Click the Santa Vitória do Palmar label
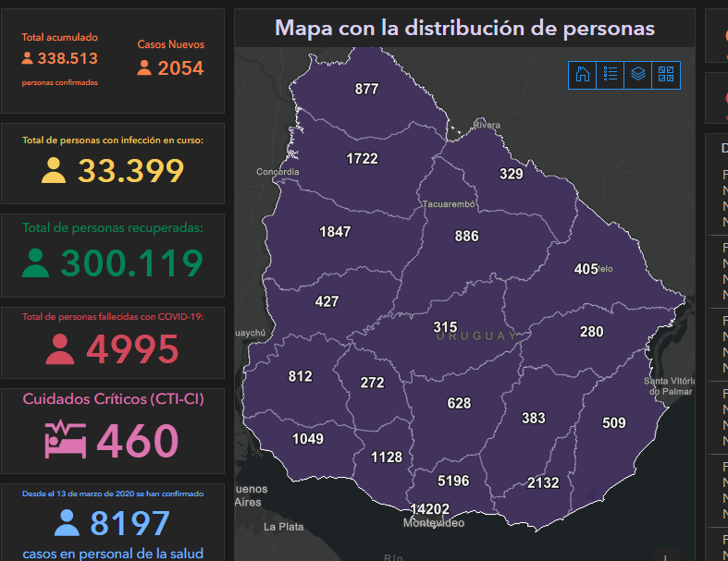Image resolution: width=728 pixels, height=561 pixels. click(669, 386)
